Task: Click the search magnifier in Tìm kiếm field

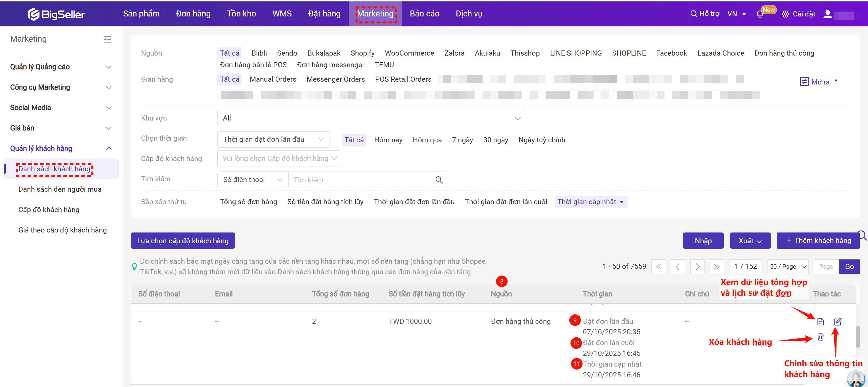Action: tap(439, 180)
